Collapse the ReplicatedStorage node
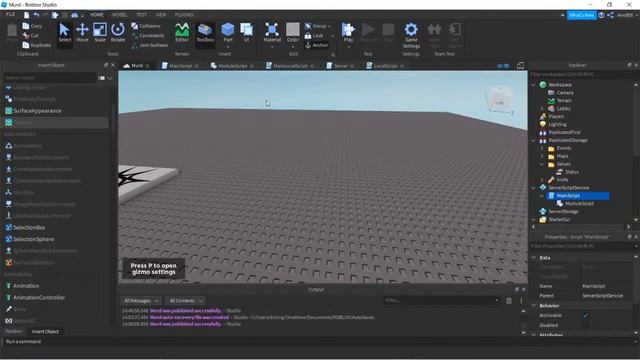The height and width of the screenshot is (360, 640). pyautogui.click(x=533, y=140)
